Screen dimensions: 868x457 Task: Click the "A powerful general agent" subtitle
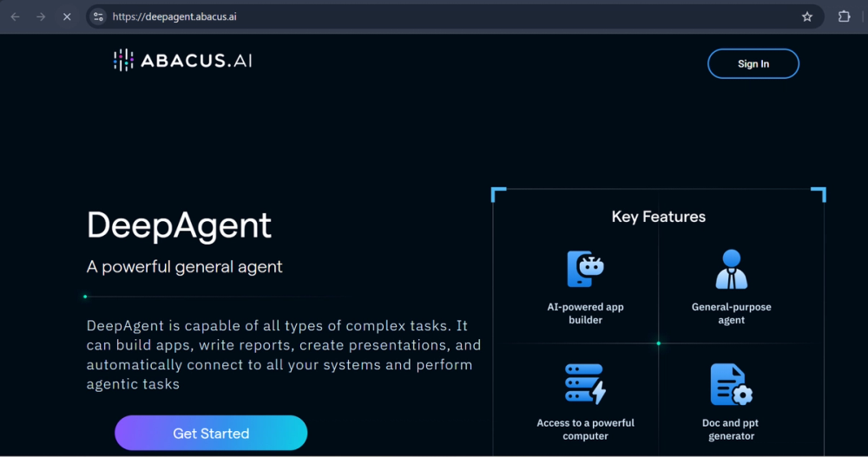click(x=184, y=267)
